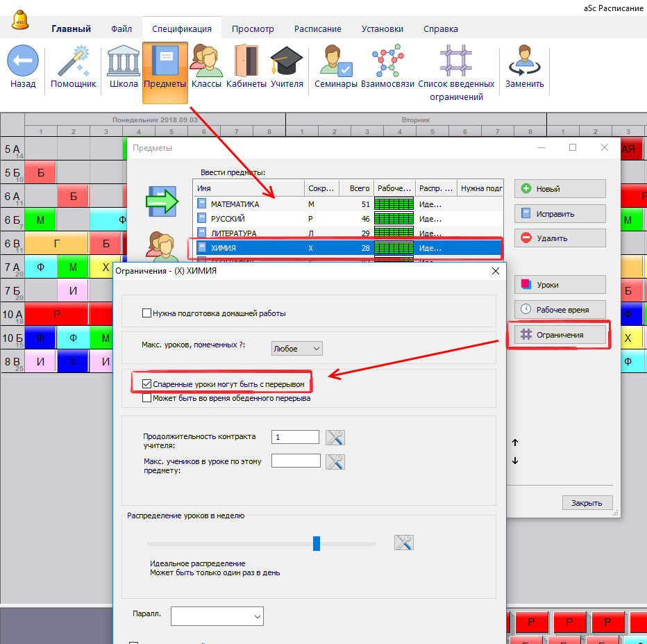Open the Кабинеты classrooms icon
Screen dimensions: 647x644
tap(246, 62)
